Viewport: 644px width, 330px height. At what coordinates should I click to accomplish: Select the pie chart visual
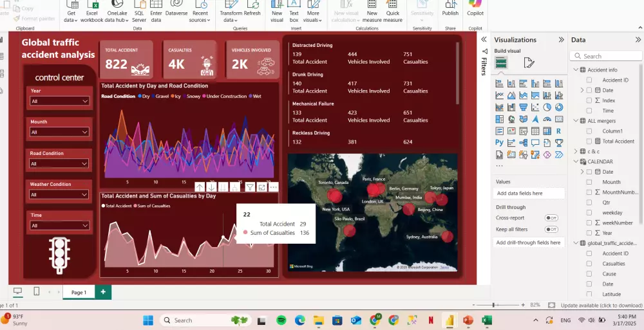547,107
